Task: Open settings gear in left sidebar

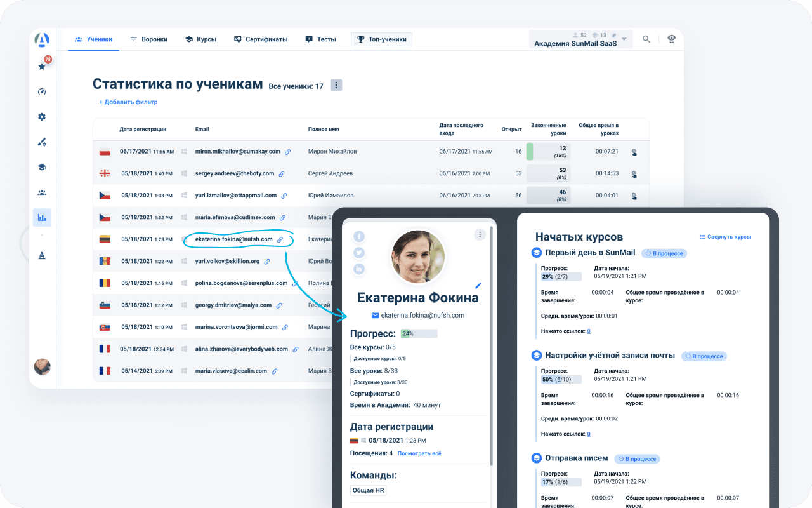Action: click(42, 117)
